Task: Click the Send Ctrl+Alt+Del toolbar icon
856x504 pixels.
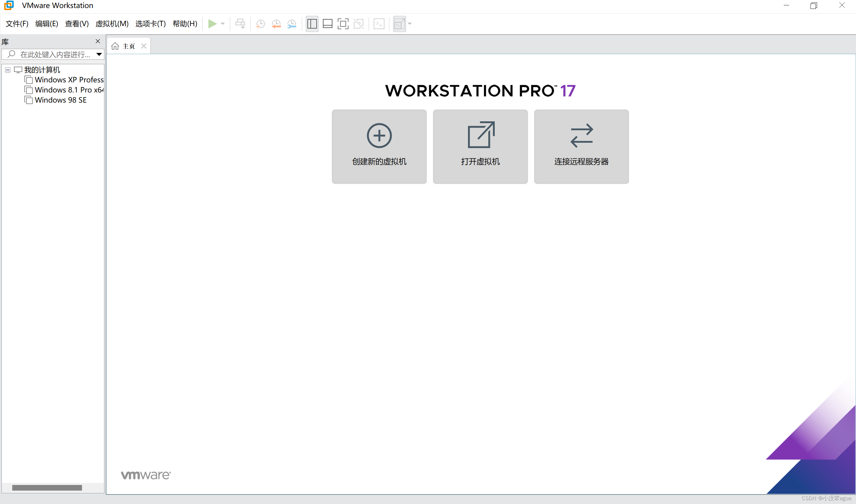Action: pos(240,24)
